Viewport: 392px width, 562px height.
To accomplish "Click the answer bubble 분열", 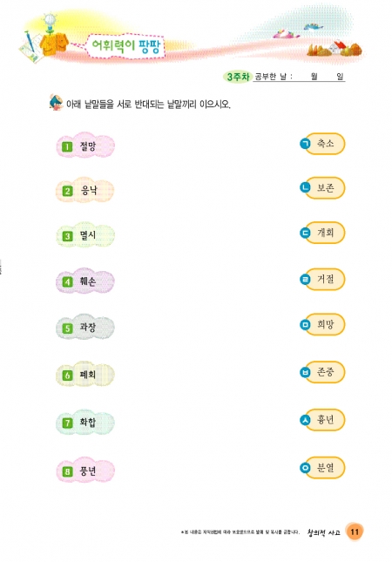I will 325,467.
